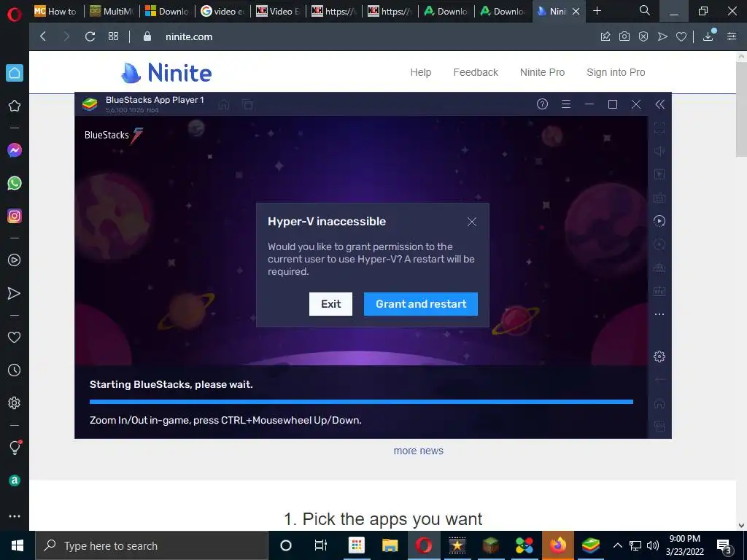Open Instagram in Opera sidebar
The width and height of the screenshot is (747, 560).
[x=15, y=216]
